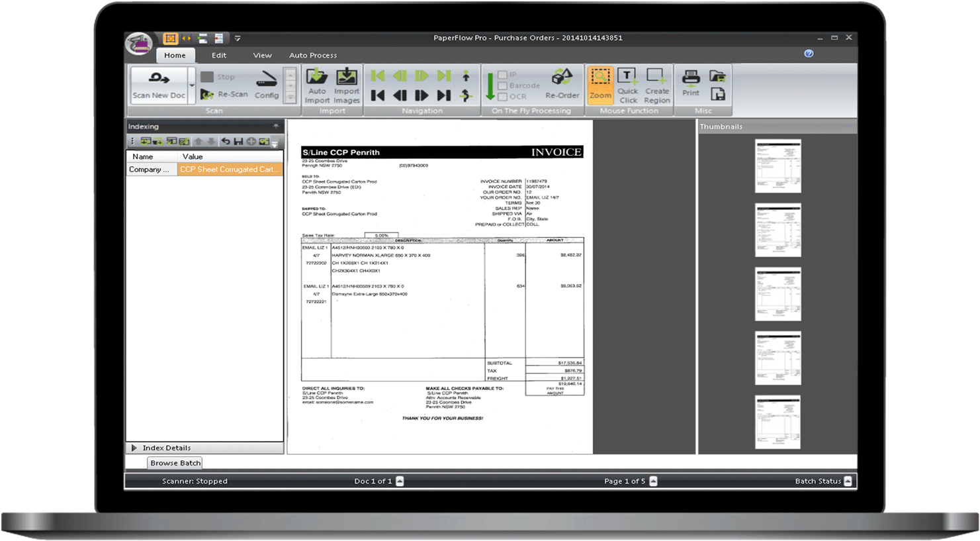Select the Create Region tool
Screen dimensions: 980x541
(x=656, y=85)
